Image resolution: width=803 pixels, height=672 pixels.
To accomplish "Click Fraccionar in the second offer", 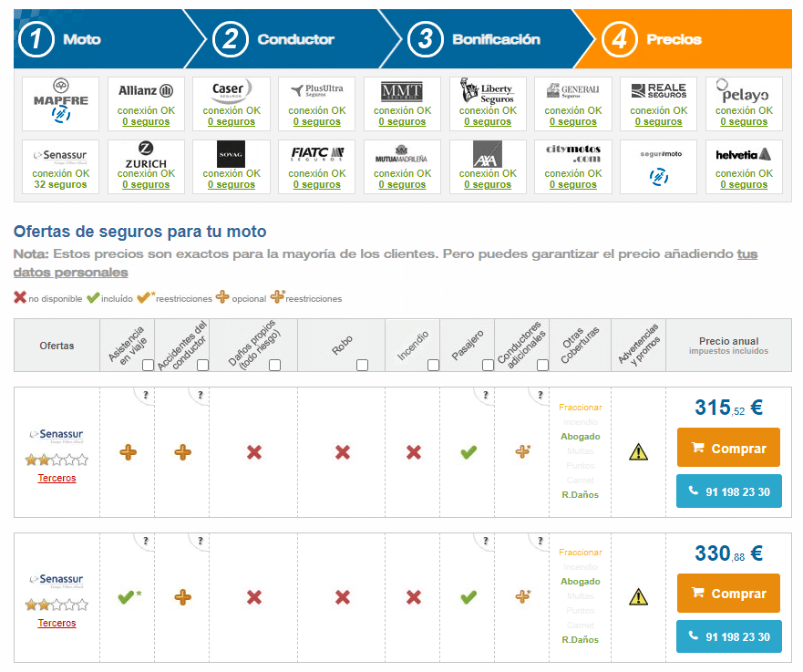I will coord(580,553).
